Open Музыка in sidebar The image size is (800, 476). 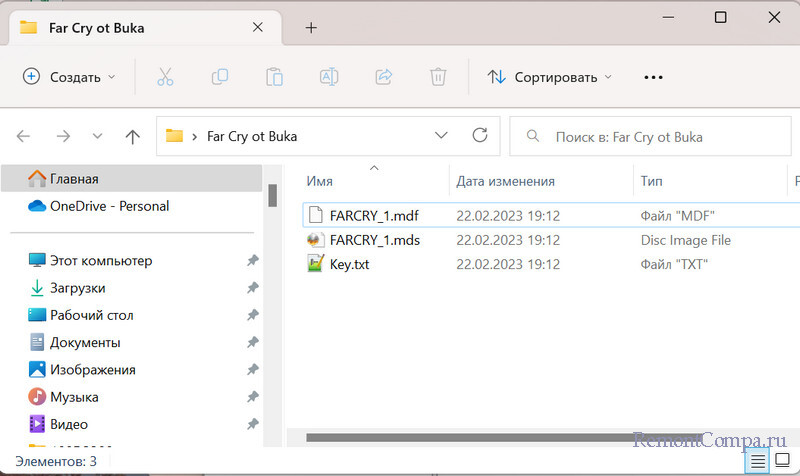[74, 397]
